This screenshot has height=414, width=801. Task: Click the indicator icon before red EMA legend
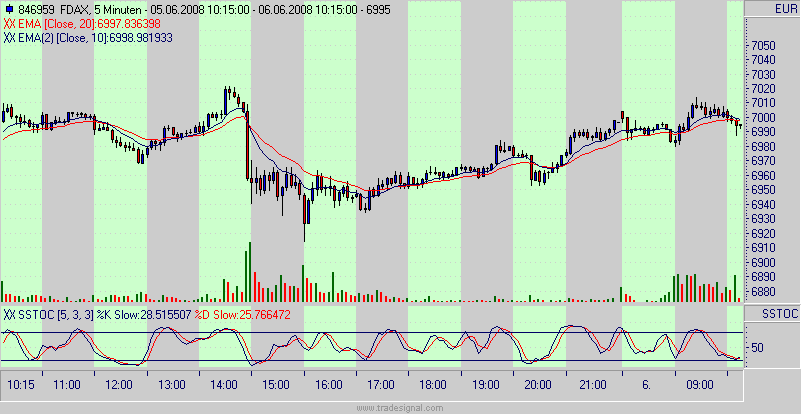[9, 24]
